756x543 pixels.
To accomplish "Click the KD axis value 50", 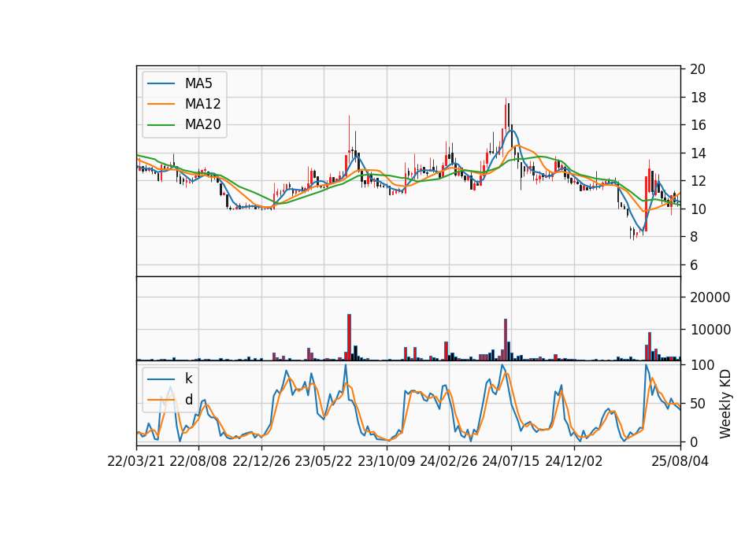I will coord(698,403).
